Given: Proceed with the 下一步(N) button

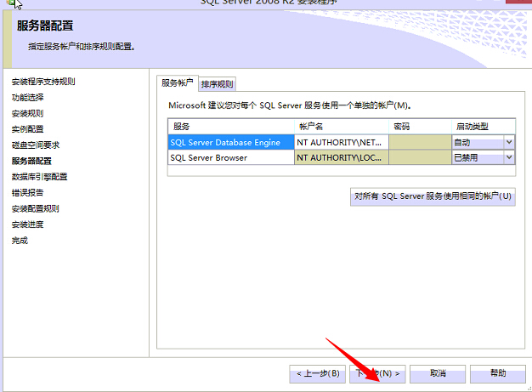Looking at the screenshot, I should click(377, 374).
